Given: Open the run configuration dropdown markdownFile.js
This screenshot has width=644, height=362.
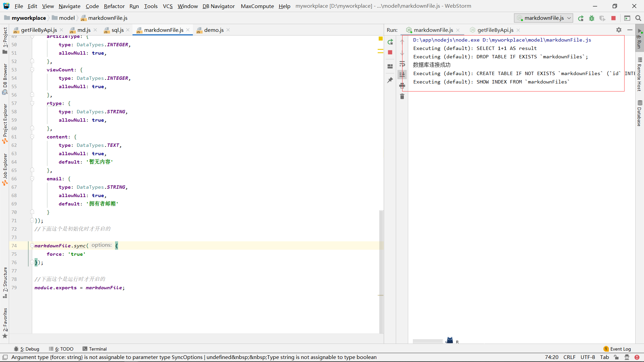Looking at the screenshot, I should [x=543, y=18].
